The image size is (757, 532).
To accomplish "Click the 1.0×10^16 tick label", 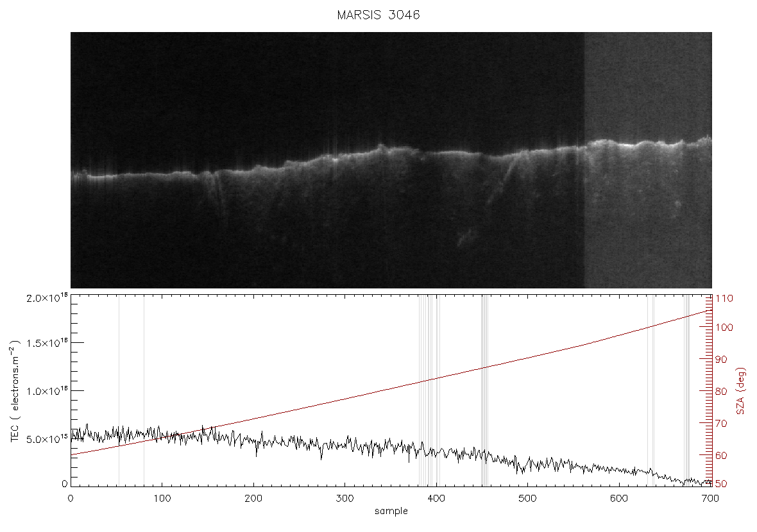I will pyautogui.click(x=47, y=391).
